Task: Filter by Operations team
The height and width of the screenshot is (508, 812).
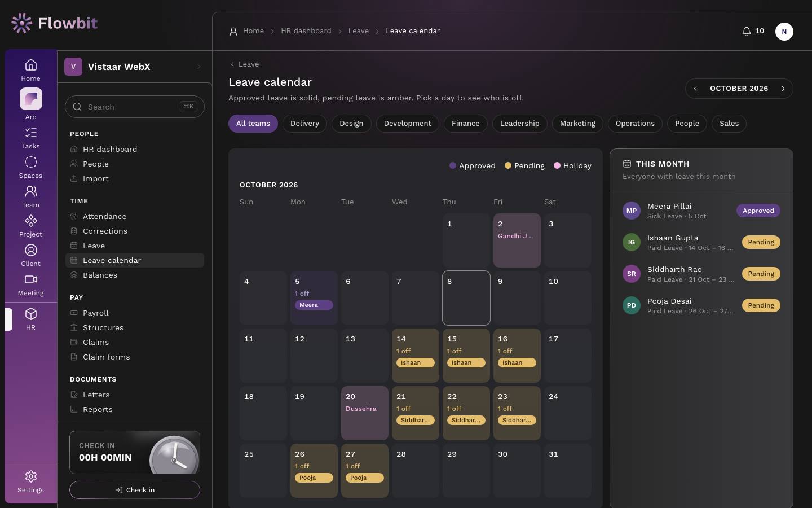Action: tap(635, 124)
